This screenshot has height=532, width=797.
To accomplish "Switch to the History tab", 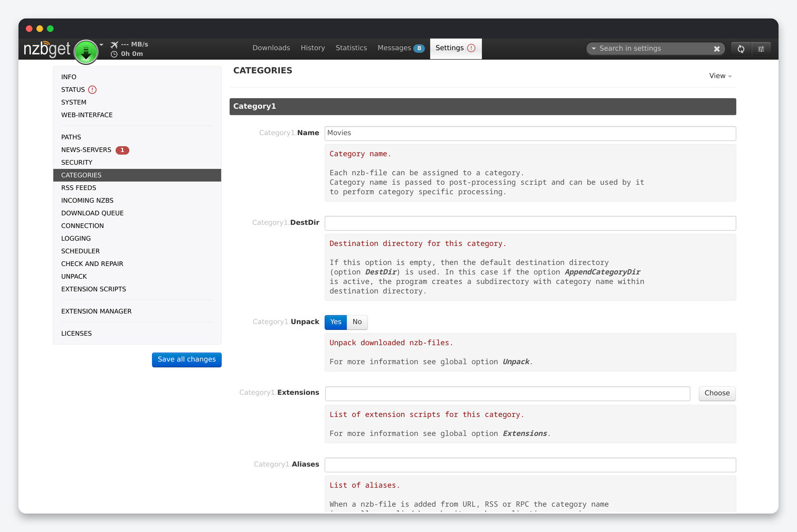I will click(313, 48).
